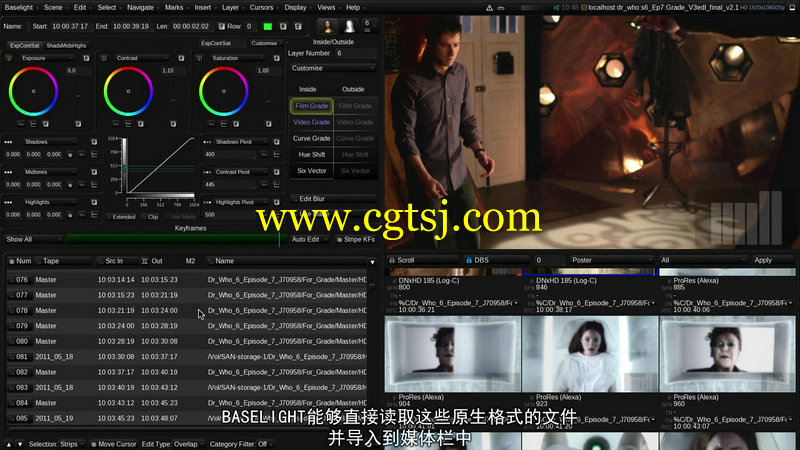Image resolution: width=800 pixels, height=450 pixels.
Task: Click the reset icon beside Contrast Pivot
Action: (x=277, y=172)
